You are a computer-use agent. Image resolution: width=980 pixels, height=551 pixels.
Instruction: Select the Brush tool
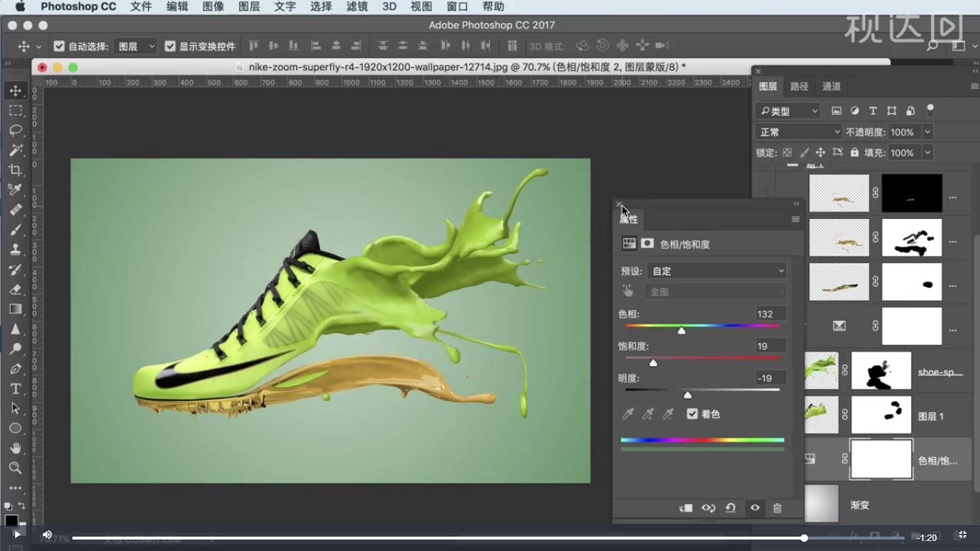coord(15,230)
